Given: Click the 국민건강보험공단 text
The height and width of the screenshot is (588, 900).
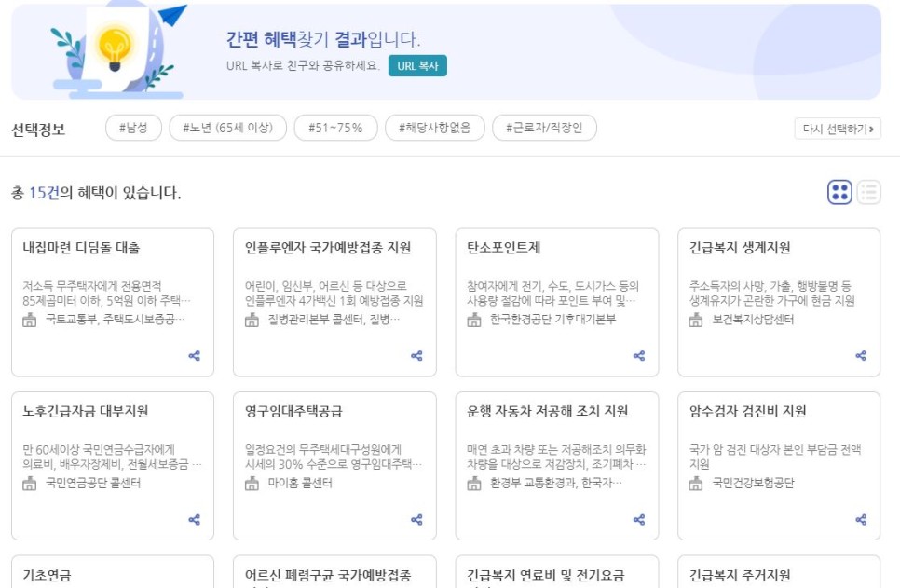Looking at the screenshot, I should [753, 483].
